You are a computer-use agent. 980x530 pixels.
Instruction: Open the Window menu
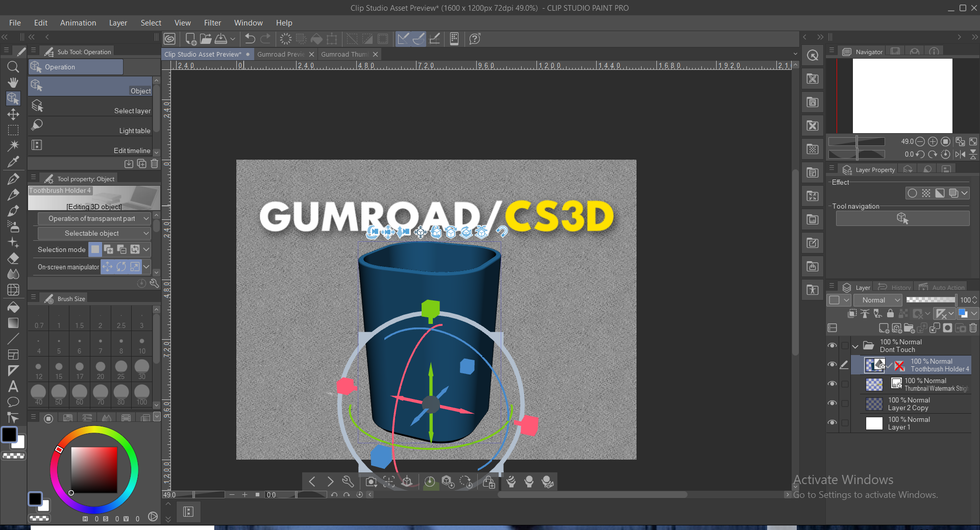point(248,23)
